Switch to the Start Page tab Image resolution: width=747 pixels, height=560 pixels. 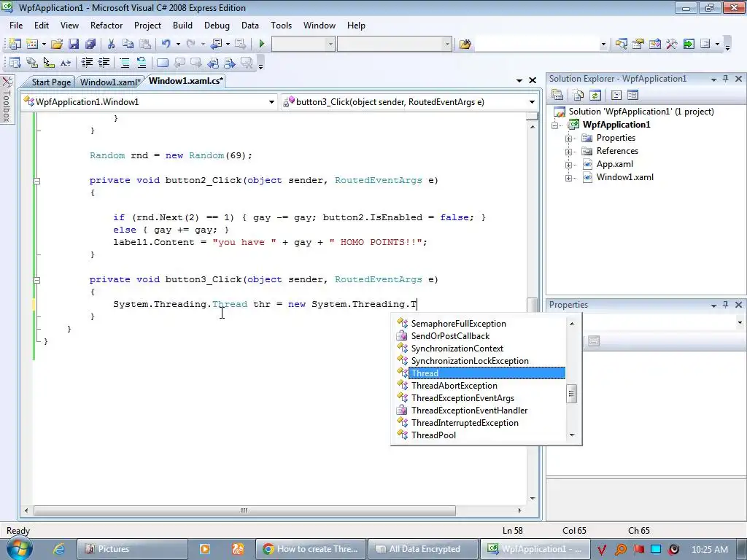point(51,82)
